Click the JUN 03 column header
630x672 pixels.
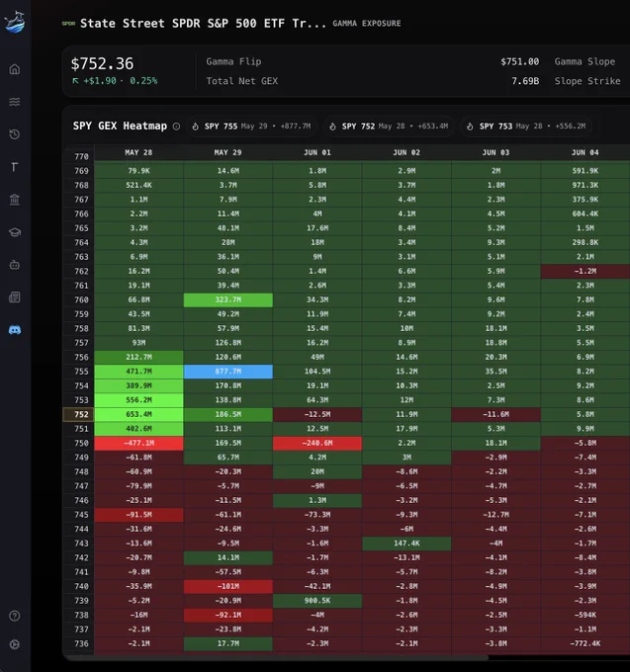pos(495,152)
